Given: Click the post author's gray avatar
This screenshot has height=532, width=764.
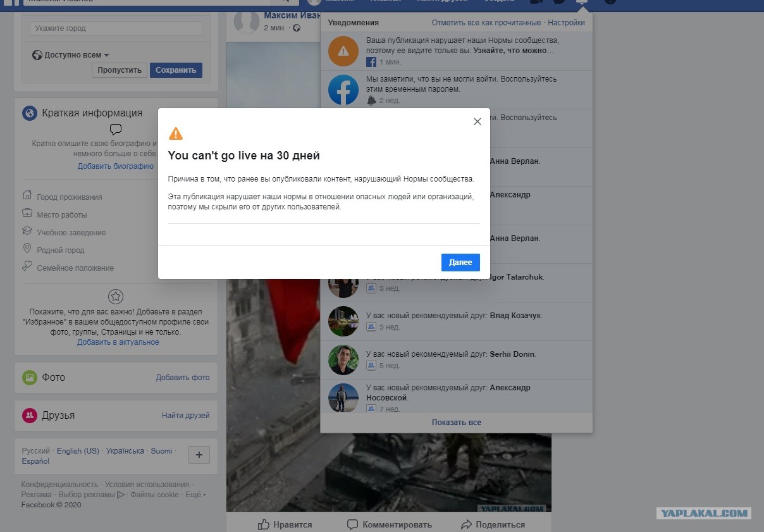Looking at the screenshot, I should [247, 21].
